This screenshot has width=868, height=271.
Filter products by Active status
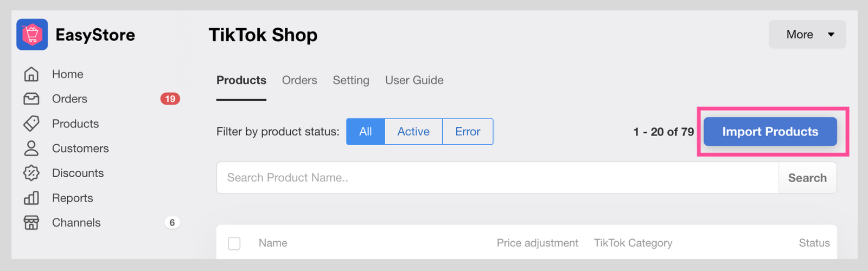tap(413, 132)
